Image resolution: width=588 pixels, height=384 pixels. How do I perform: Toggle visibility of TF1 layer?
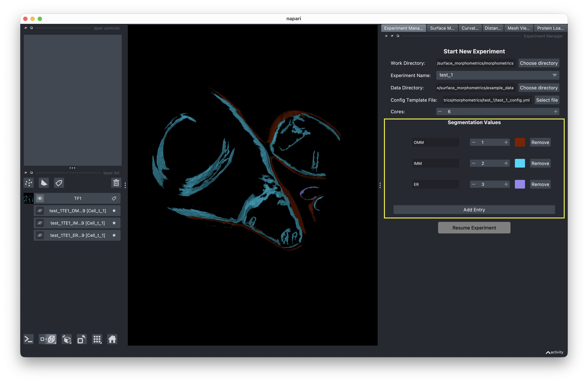40,199
